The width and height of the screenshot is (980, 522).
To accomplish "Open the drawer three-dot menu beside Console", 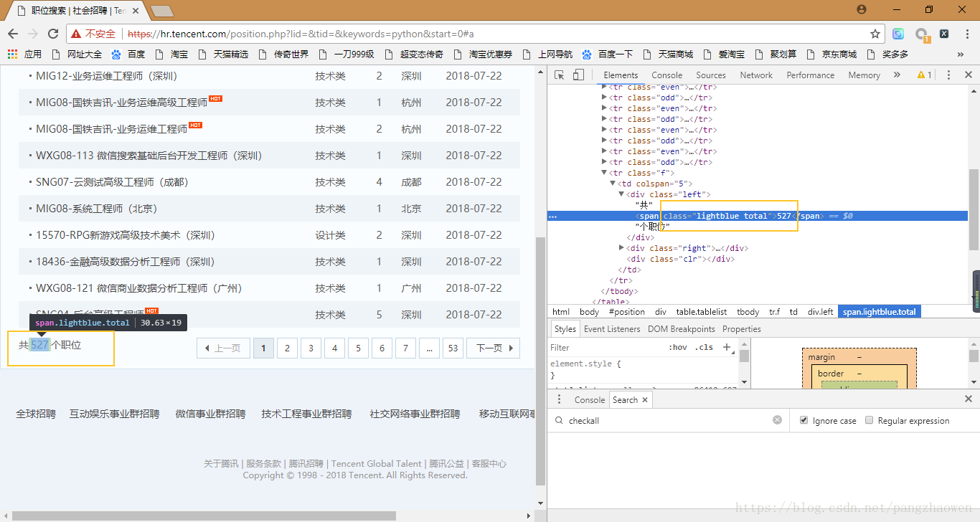I will pyautogui.click(x=560, y=399).
